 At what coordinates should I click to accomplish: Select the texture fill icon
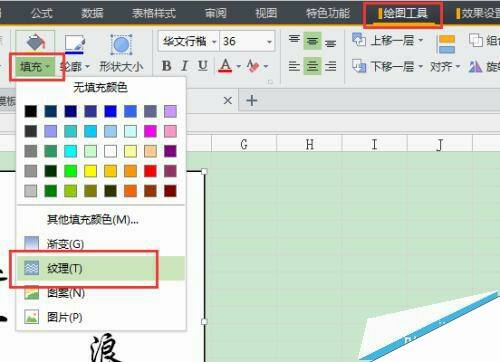pos(32,268)
